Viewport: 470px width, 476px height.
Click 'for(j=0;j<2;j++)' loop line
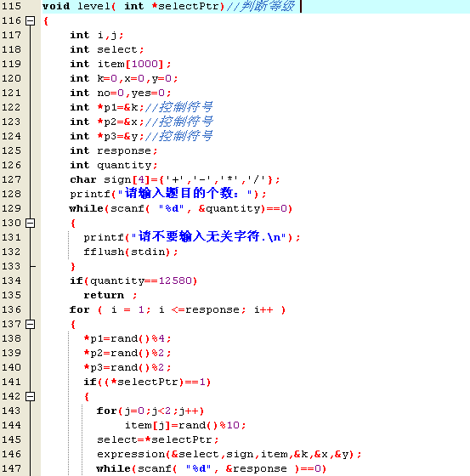(x=150, y=411)
